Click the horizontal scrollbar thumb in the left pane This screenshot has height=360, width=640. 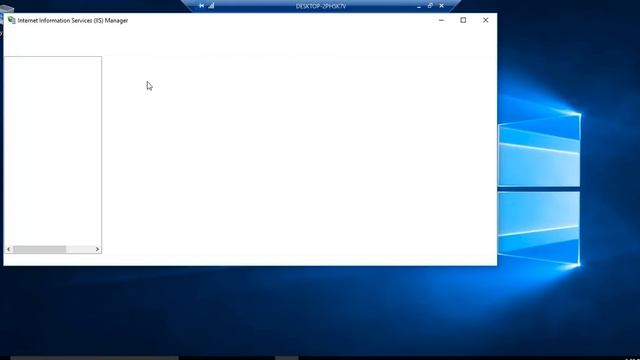40,249
